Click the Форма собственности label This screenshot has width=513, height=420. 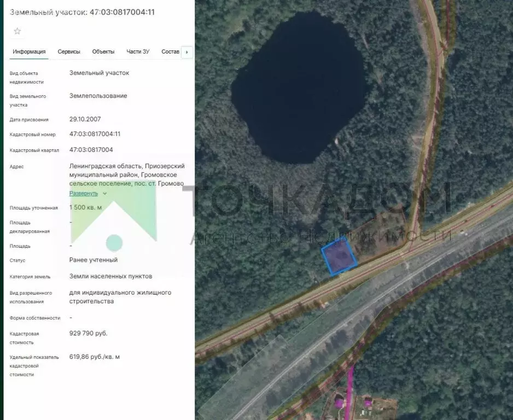point(35,318)
